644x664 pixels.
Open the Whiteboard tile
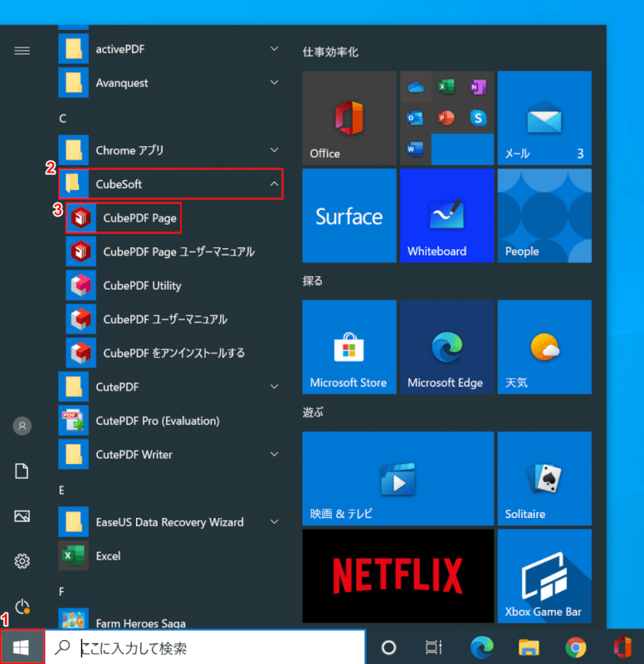coord(446,216)
